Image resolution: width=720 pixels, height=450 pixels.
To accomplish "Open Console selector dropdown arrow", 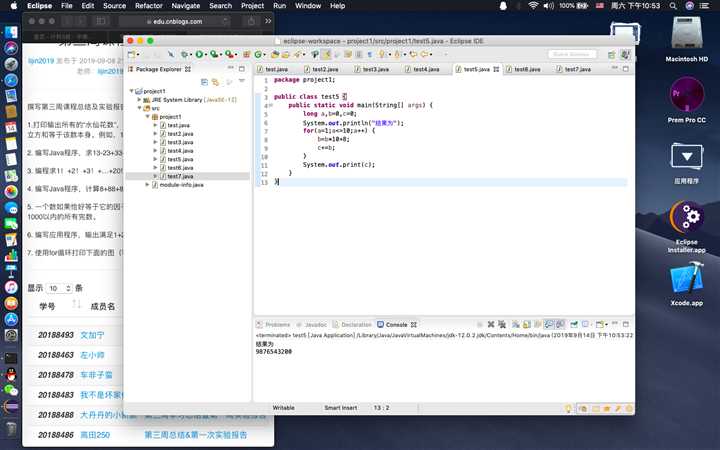I will click(x=591, y=325).
